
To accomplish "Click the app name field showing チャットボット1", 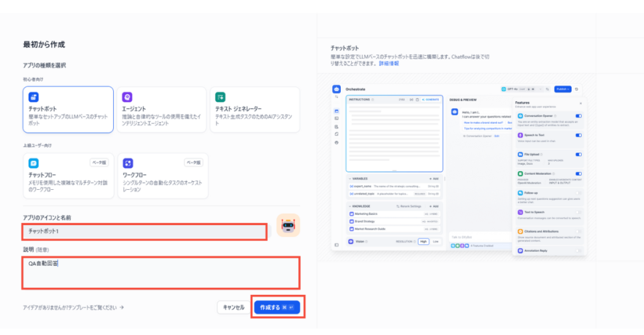I will pyautogui.click(x=145, y=231).
